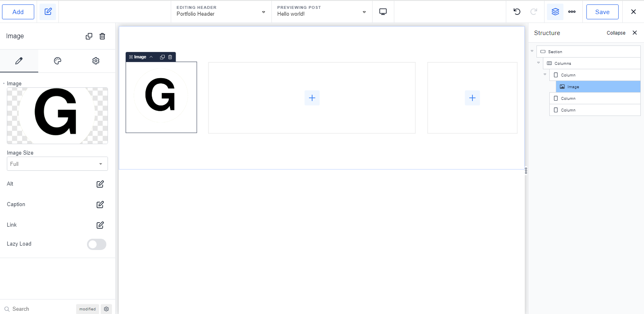Open the three-dot more options menu
644x314 pixels.
point(572,12)
